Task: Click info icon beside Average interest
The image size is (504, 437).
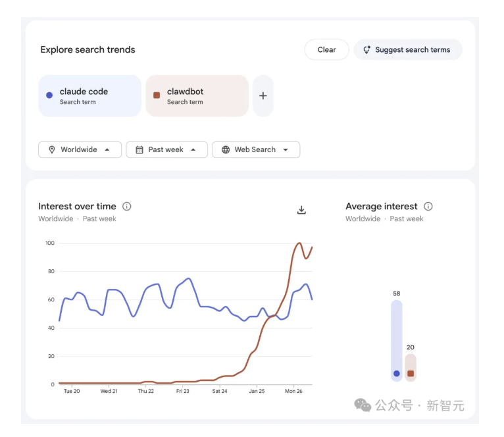Action: point(428,206)
